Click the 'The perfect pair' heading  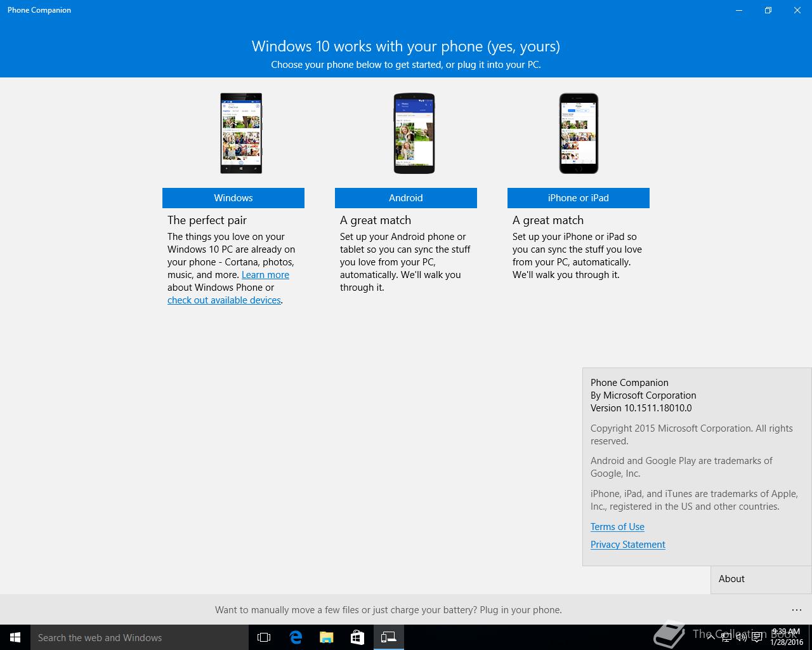[x=207, y=220]
